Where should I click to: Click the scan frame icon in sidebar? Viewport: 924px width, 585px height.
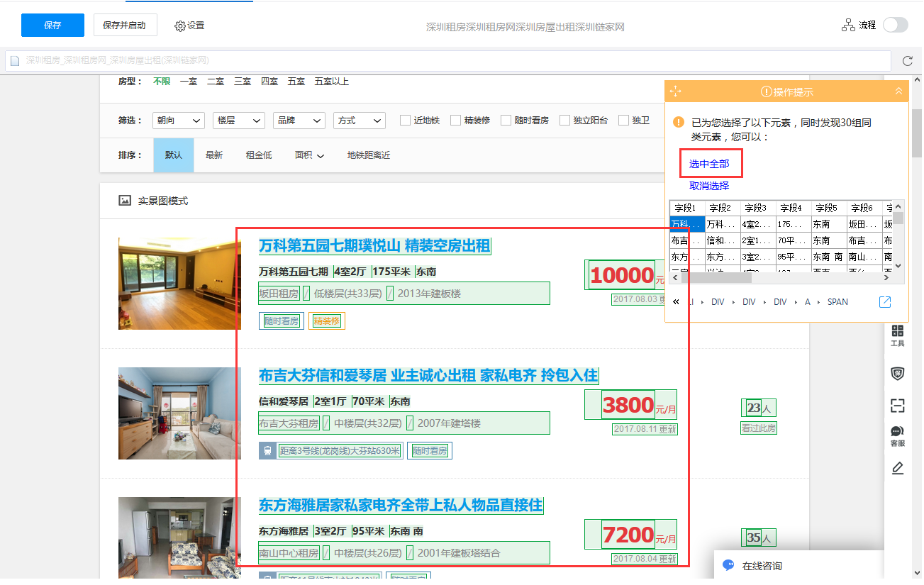(898, 406)
